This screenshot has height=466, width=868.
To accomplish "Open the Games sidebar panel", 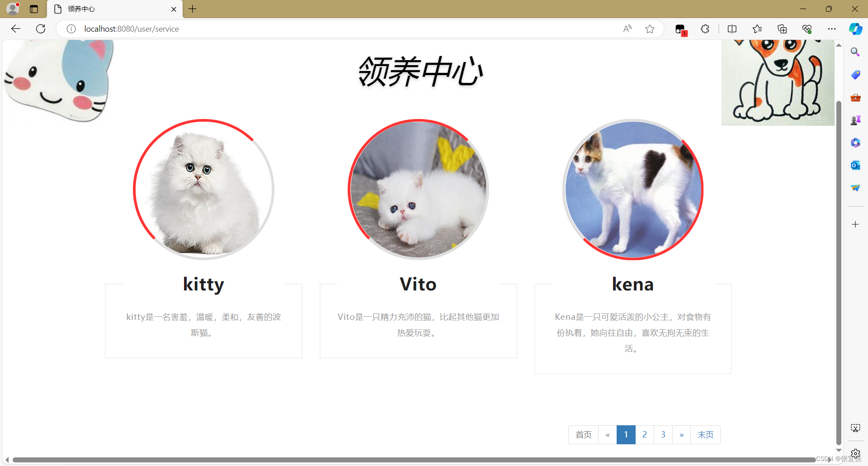I will coord(855,119).
